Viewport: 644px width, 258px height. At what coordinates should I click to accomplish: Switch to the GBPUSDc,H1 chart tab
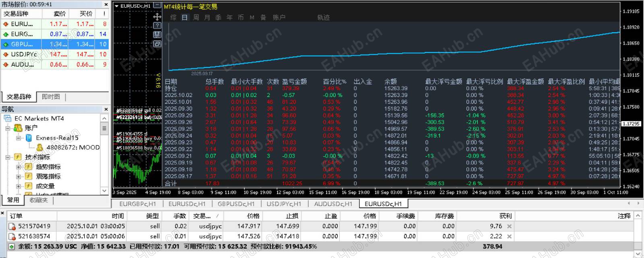pyautogui.click(x=236, y=204)
